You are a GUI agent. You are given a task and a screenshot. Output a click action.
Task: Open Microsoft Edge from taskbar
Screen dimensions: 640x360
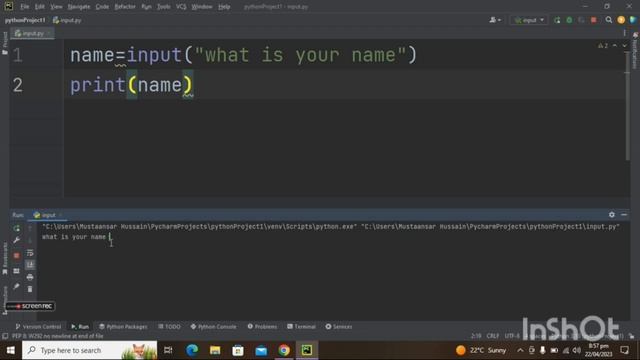click(x=192, y=350)
